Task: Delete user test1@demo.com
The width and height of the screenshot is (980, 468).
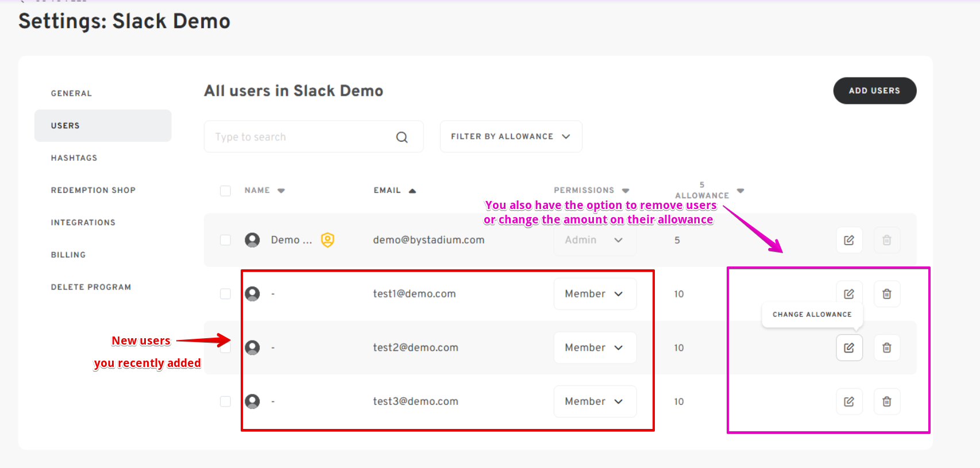Action: pyautogui.click(x=887, y=293)
